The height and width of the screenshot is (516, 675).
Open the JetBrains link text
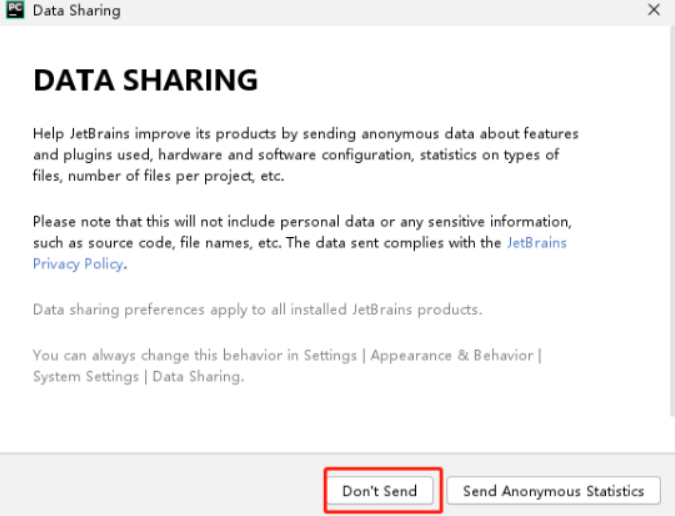(537, 243)
